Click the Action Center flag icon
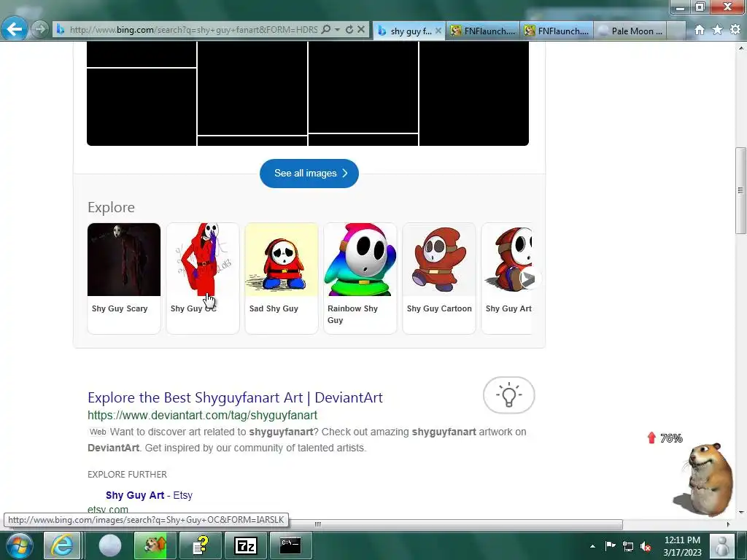 coord(611,545)
